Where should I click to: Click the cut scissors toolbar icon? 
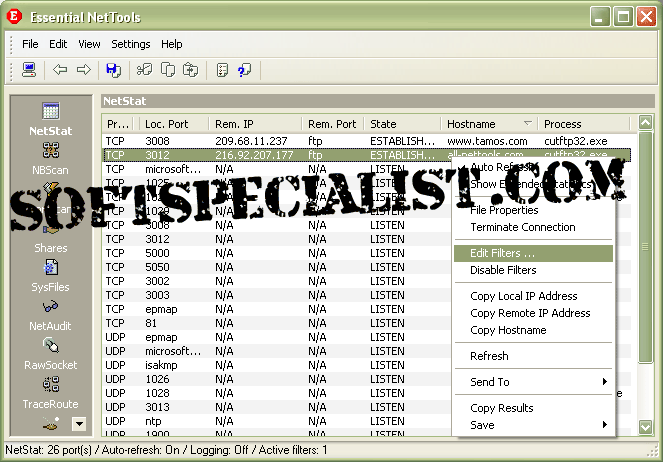[144, 69]
